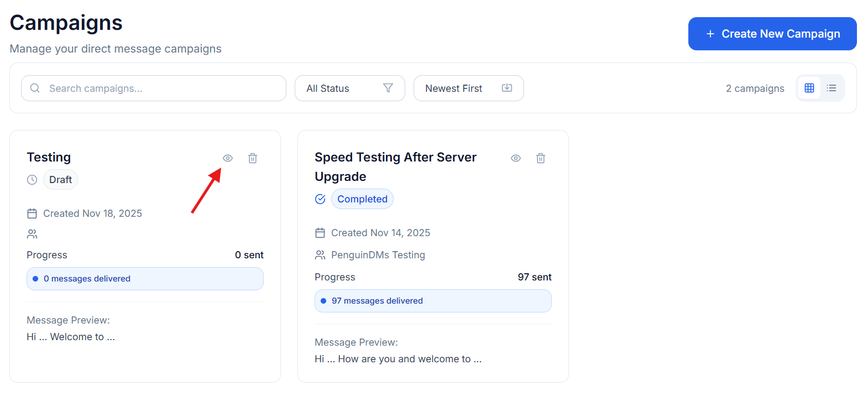Click Create New Campaign button
The height and width of the screenshot is (396, 868).
pyautogui.click(x=772, y=34)
